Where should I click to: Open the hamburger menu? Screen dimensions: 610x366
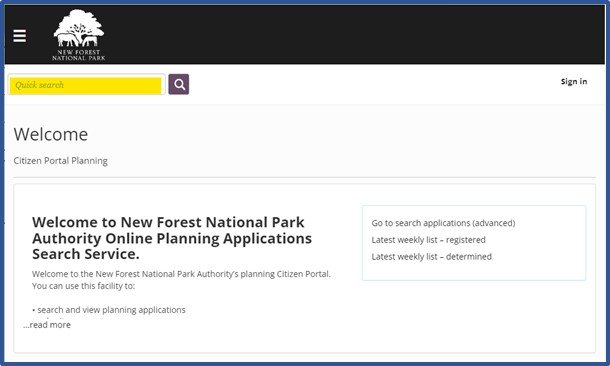(x=19, y=36)
